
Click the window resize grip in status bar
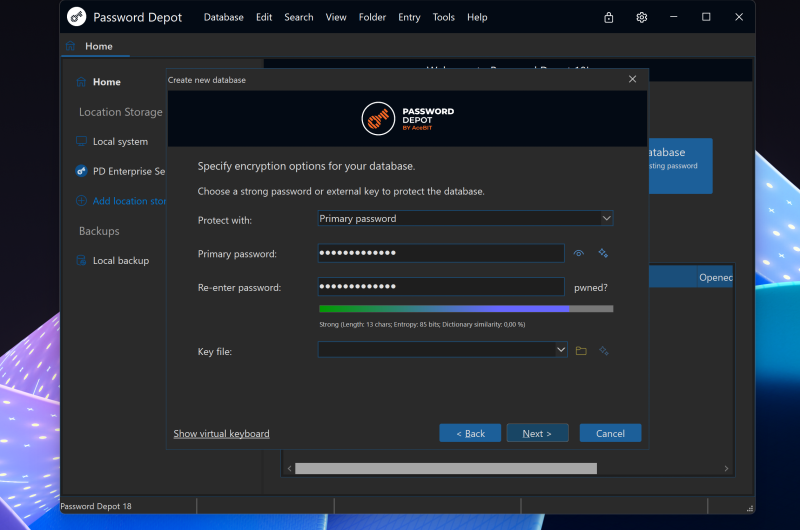749,508
